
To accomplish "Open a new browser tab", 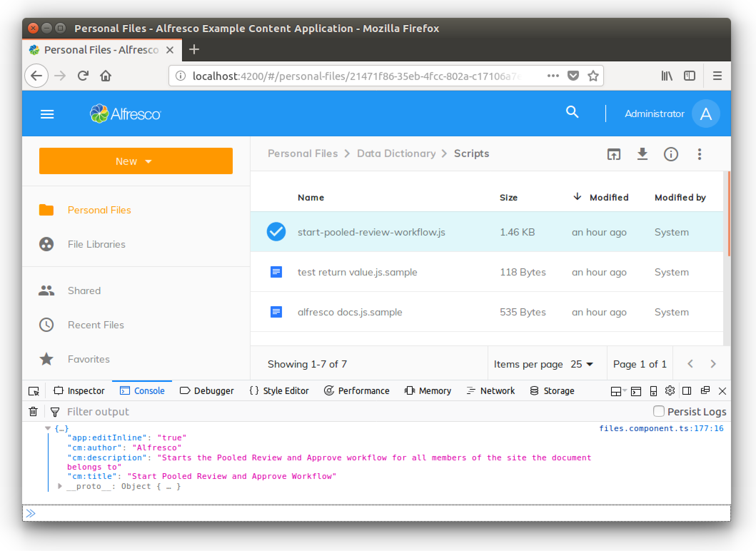I will [194, 49].
